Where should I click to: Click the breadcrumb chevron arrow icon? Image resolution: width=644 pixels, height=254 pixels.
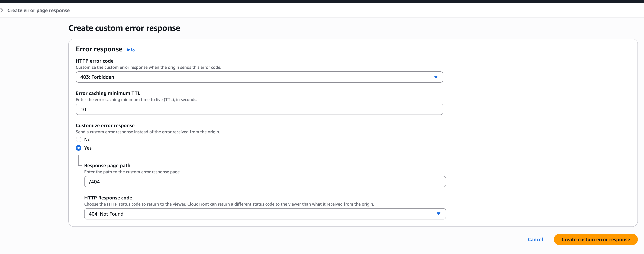tap(2, 11)
